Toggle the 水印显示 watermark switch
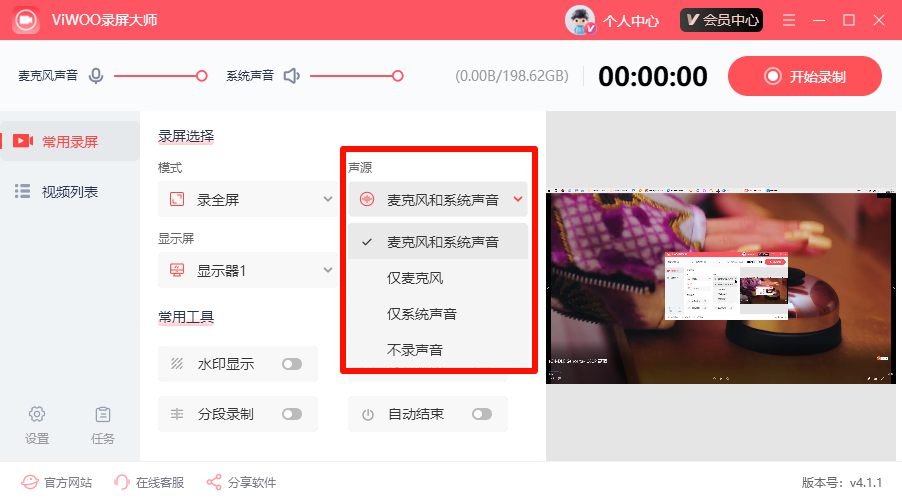Image resolution: width=902 pixels, height=502 pixels. [x=292, y=364]
